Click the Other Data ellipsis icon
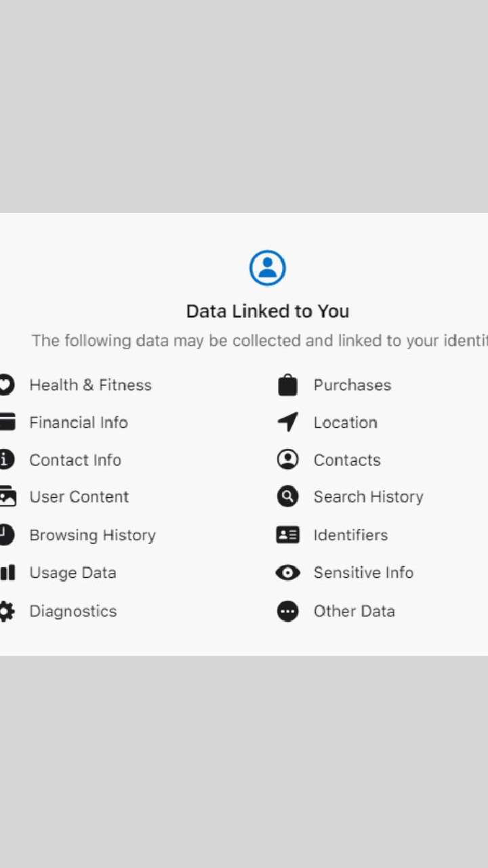488x868 pixels. point(288,611)
